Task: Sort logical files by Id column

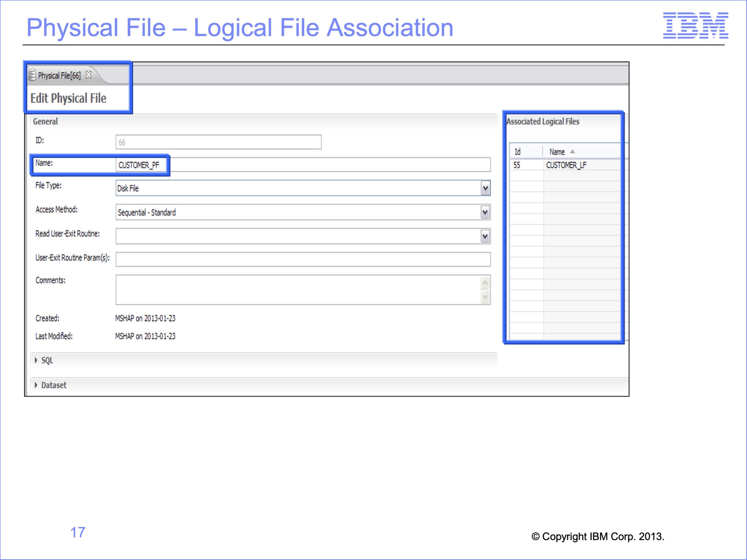Action: (x=526, y=152)
